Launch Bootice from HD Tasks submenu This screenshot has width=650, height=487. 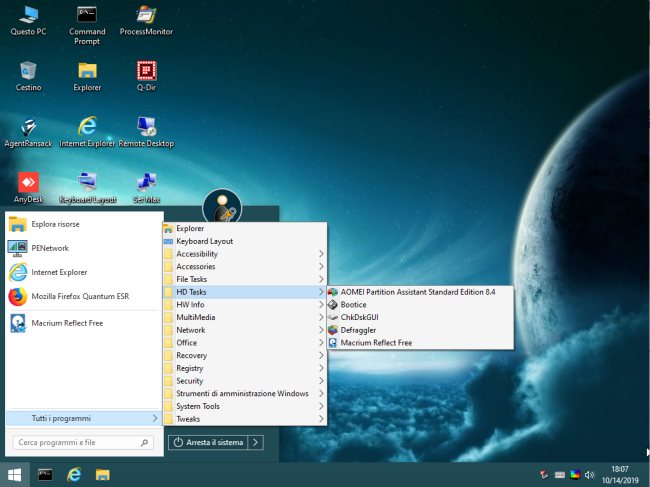[x=420, y=305]
